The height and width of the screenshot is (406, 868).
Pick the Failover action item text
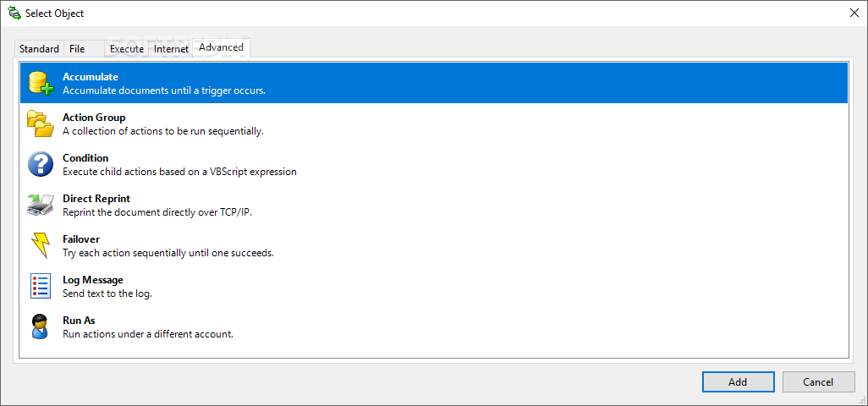click(x=168, y=246)
